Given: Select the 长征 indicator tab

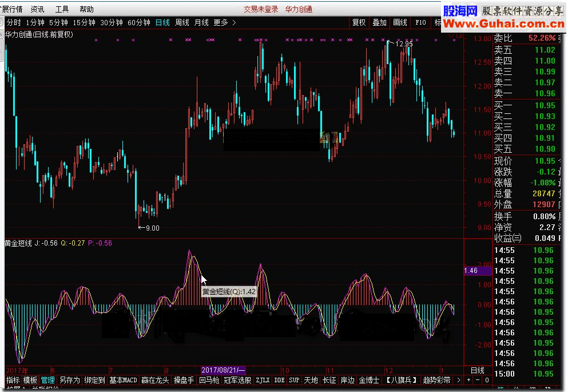Looking at the screenshot, I should [329, 380].
